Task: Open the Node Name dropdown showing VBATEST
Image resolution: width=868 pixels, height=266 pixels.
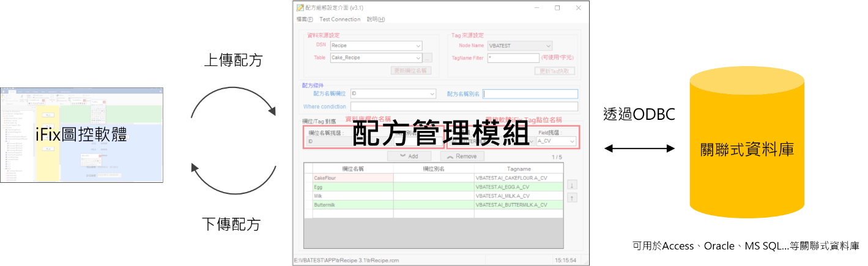Action: (547, 46)
